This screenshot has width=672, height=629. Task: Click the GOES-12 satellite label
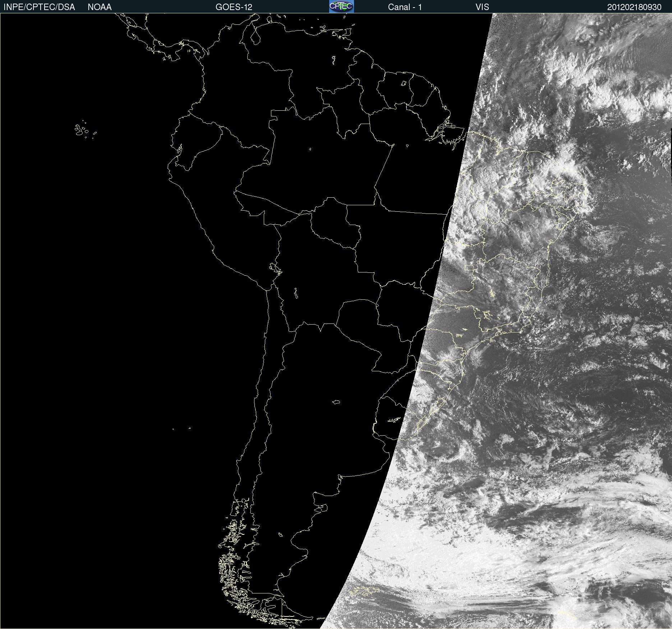coord(234,7)
